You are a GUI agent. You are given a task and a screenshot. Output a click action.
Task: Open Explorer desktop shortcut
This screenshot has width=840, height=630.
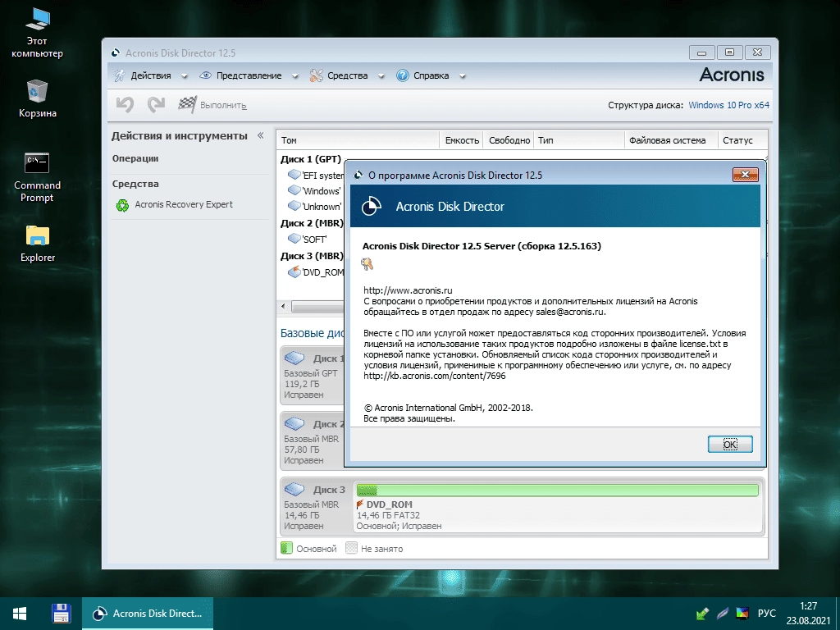coord(37,243)
